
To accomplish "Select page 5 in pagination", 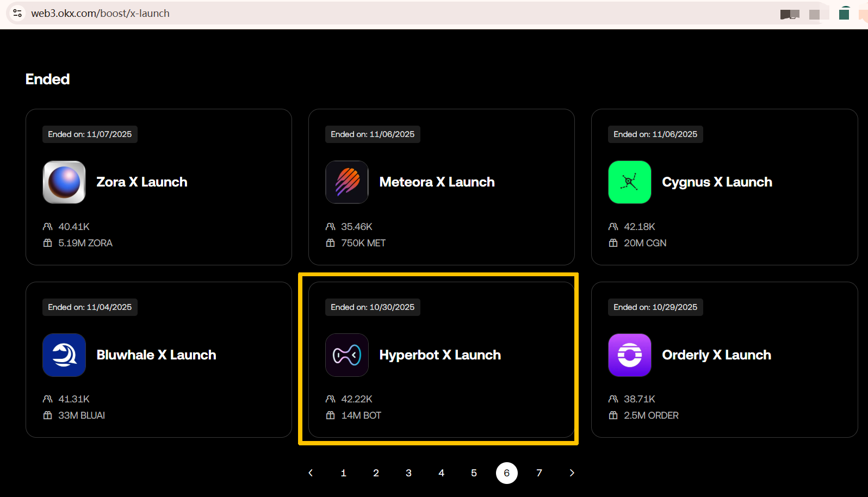I will 474,473.
